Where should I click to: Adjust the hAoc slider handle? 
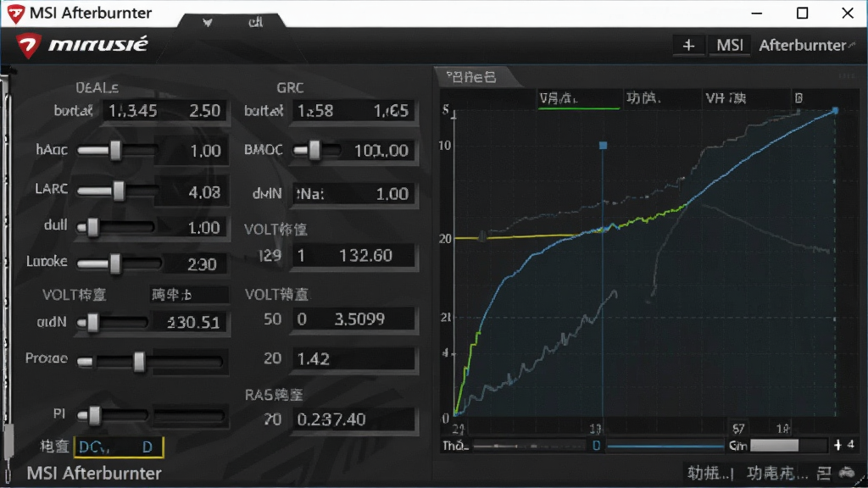[x=115, y=150]
